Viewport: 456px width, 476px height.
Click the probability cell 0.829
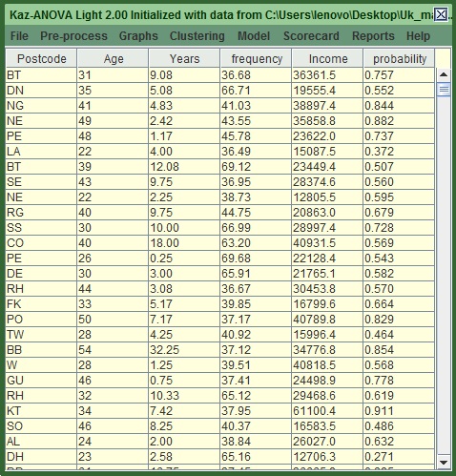[399, 320]
